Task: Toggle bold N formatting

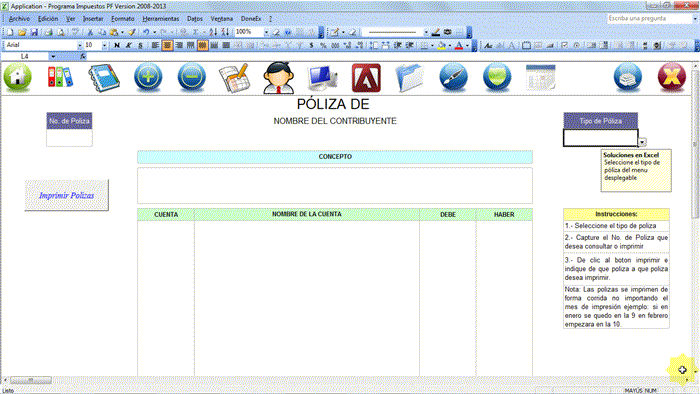Action: [x=117, y=45]
